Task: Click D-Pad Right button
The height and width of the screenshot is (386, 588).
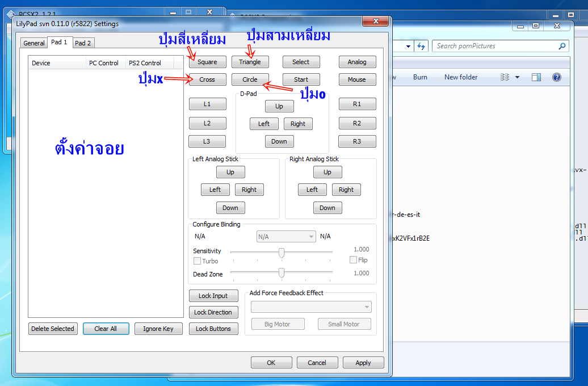Action: (298, 124)
